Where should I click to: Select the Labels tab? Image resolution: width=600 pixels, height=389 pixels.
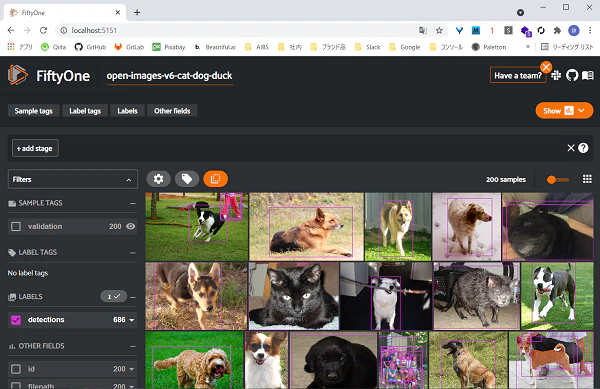127,111
